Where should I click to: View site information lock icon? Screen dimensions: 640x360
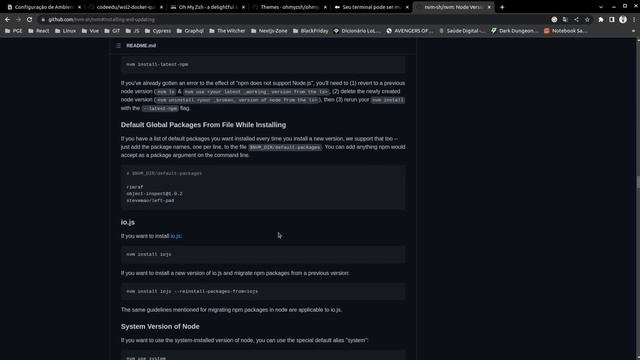pyautogui.click(x=43, y=20)
